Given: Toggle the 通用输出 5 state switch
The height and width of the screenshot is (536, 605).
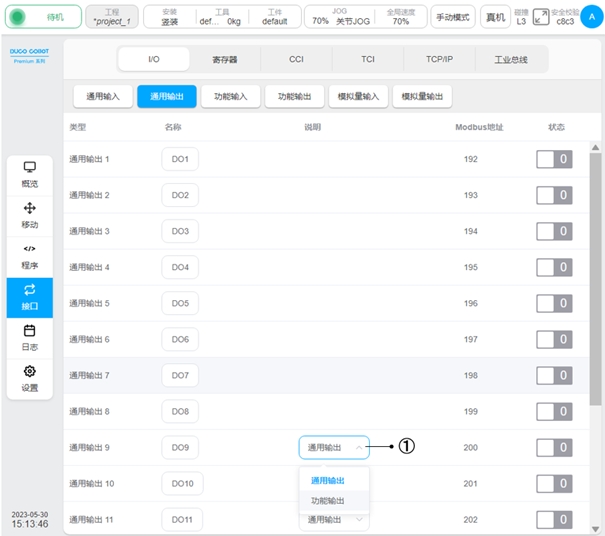Looking at the screenshot, I should 554,303.
